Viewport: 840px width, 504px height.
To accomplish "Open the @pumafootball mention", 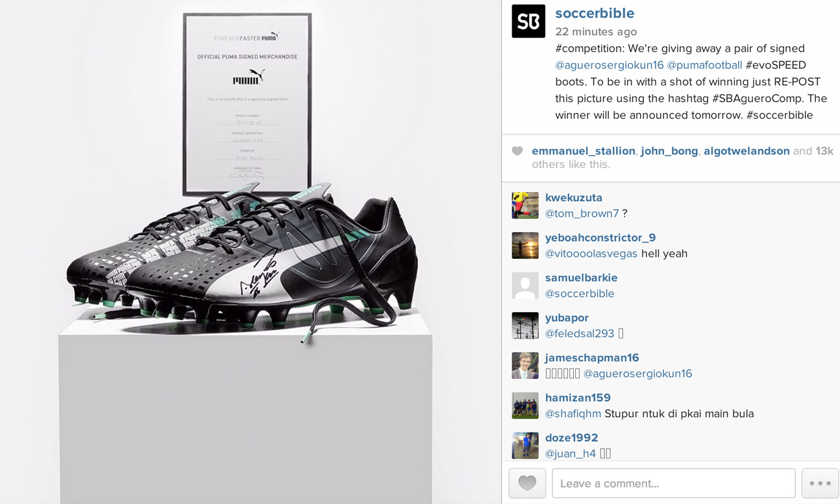I will (704, 65).
